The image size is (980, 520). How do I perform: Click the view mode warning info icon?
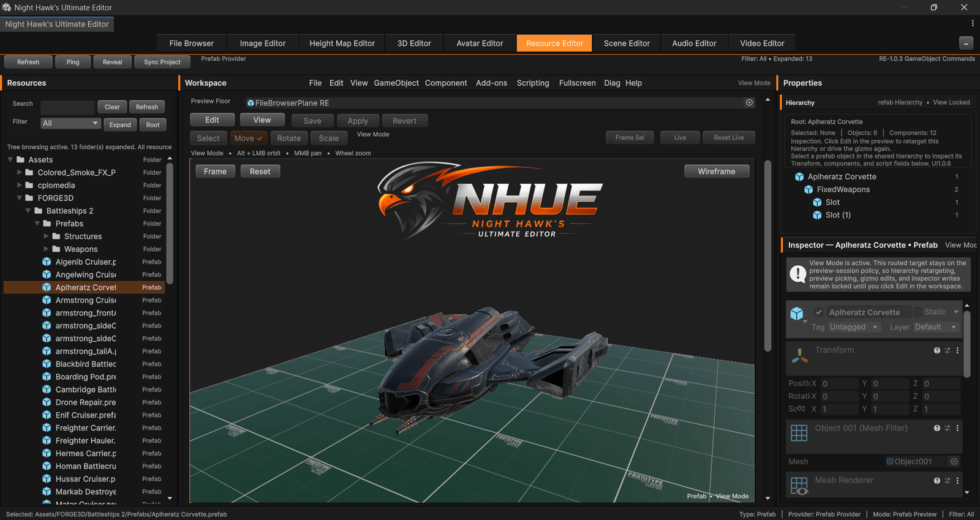click(797, 274)
